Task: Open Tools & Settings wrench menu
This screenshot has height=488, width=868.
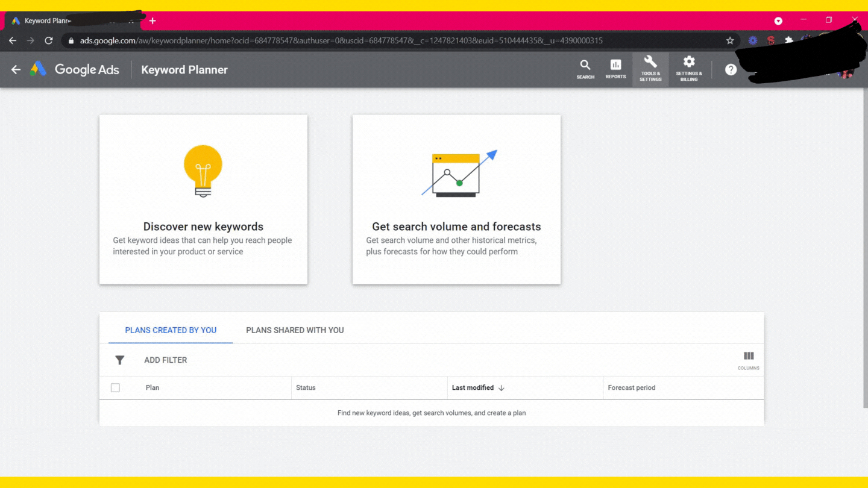Action: pyautogui.click(x=650, y=69)
